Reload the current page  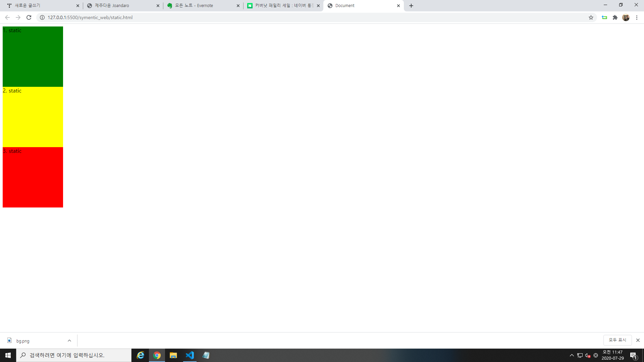coord(29,17)
